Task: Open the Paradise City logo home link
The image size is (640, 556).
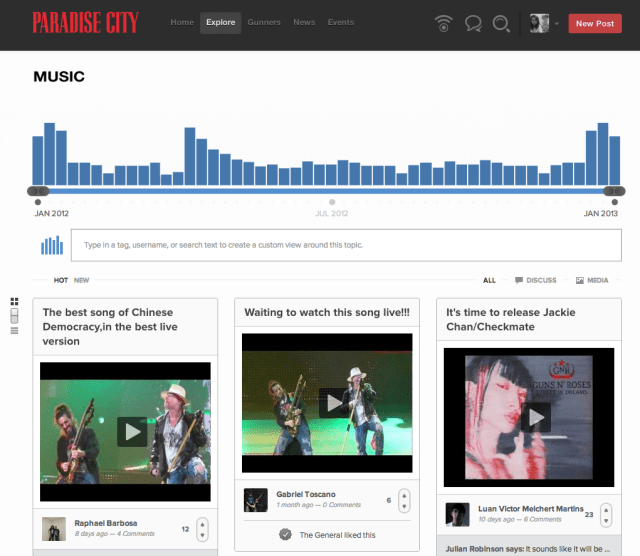Action: click(x=85, y=22)
